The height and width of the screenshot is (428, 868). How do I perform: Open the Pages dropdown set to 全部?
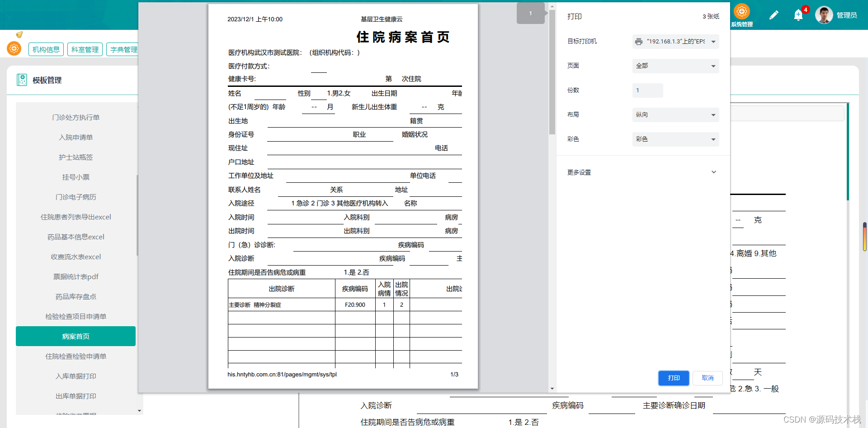coord(675,66)
